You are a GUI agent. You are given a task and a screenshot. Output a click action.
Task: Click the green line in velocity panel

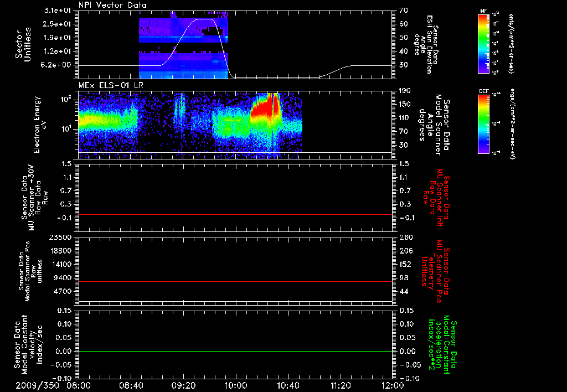235,351
